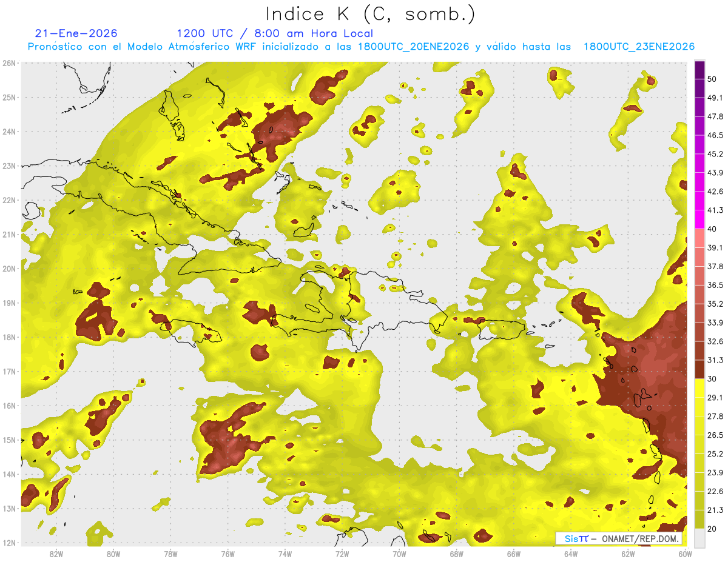Select the latitude label "12N"
Viewport: 728px width, 562px height.
(9, 543)
